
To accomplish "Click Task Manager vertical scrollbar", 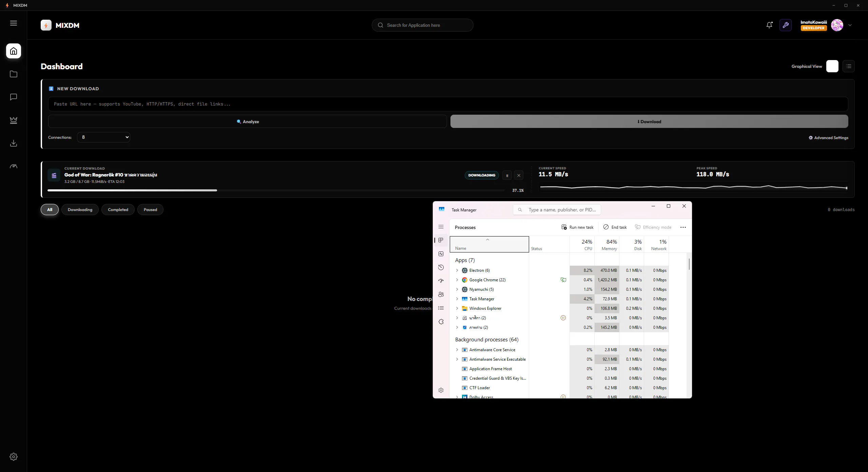I will [689, 264].
